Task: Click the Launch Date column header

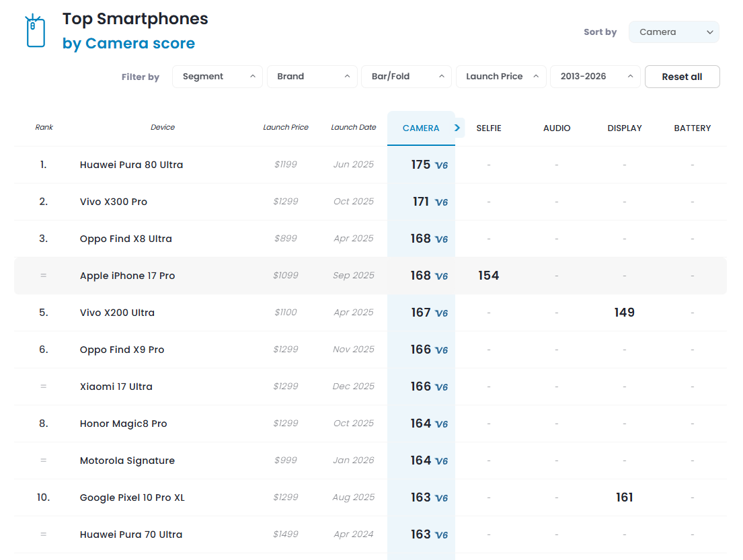Action: [x=354, y=127]
